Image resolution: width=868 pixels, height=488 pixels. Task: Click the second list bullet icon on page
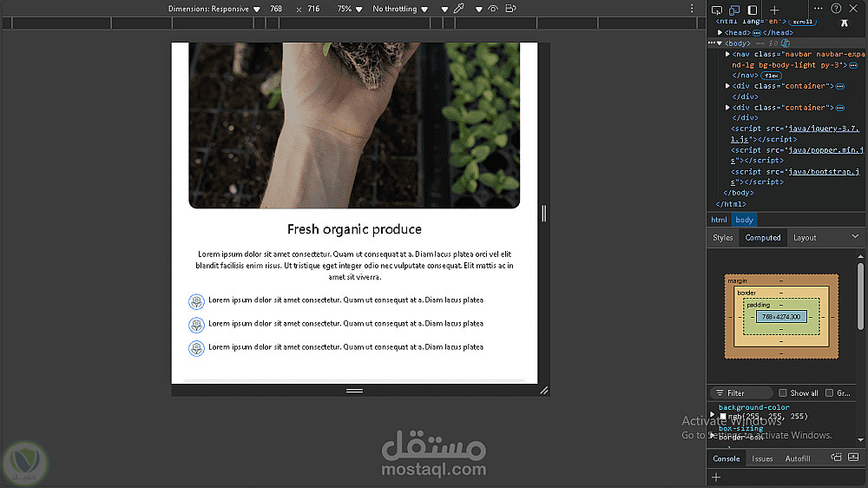coord(196,325)
